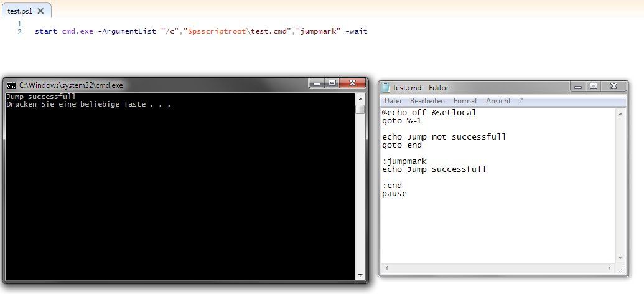Screen dimensions: 644x294
Task: Maximize the test.cmd Editor window
Action: [594, 87]
